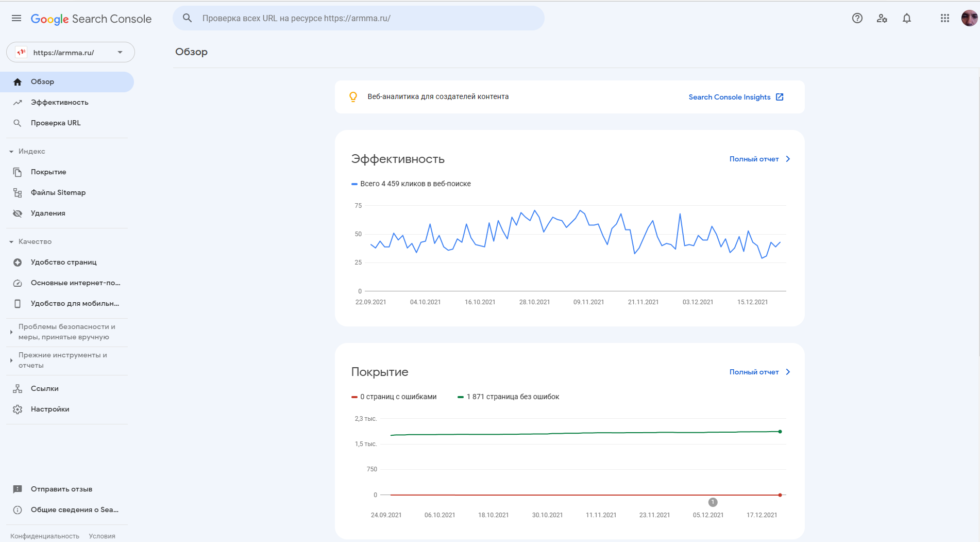Viewport: 980px width, 542px height.
Task: Select Эффективность in the sidebar
Action: pos(59,103)
